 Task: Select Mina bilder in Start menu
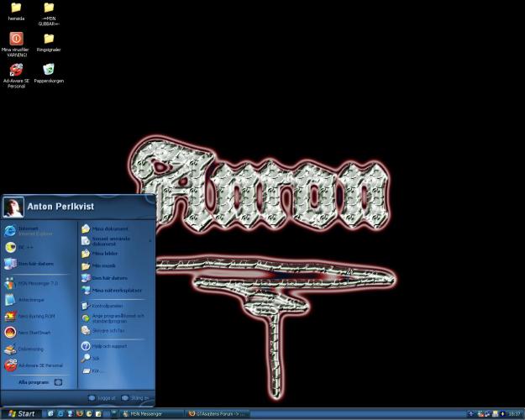click(x=106, y=253)
